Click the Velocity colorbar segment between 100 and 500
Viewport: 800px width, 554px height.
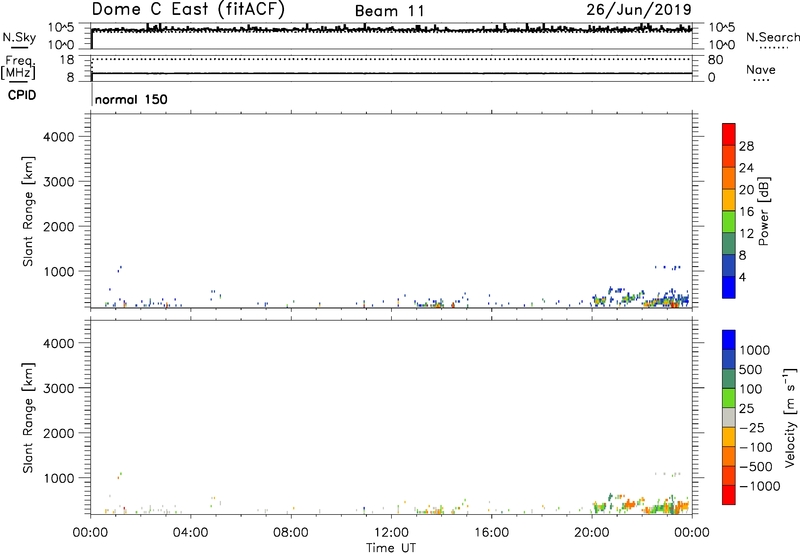point(729,379)
